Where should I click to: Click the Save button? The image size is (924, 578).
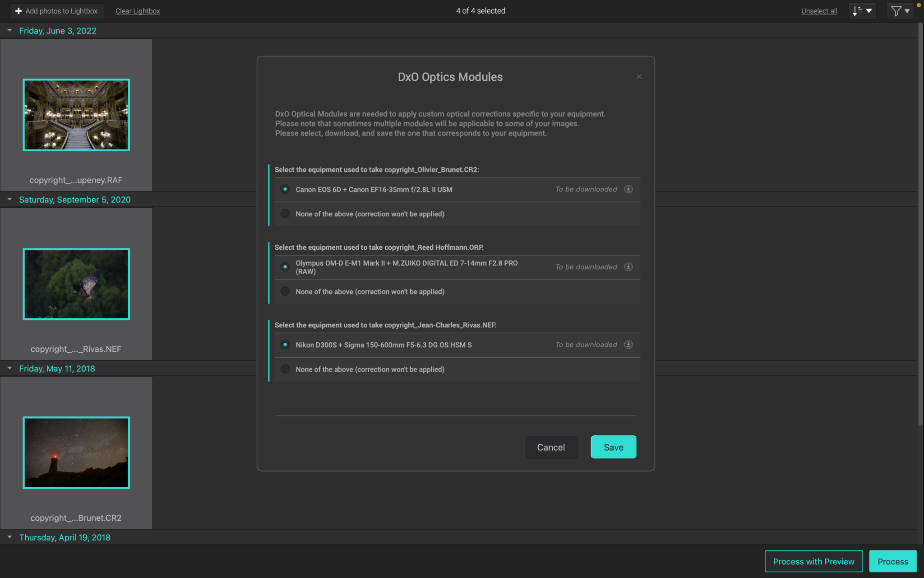[x=613, y=447]
